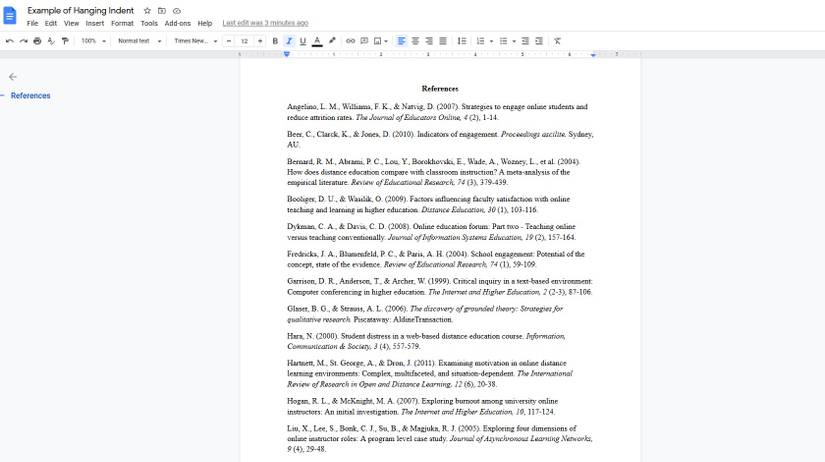Close the outline with back arrow
Screen dimensions: 825x462
pos(13,77)
